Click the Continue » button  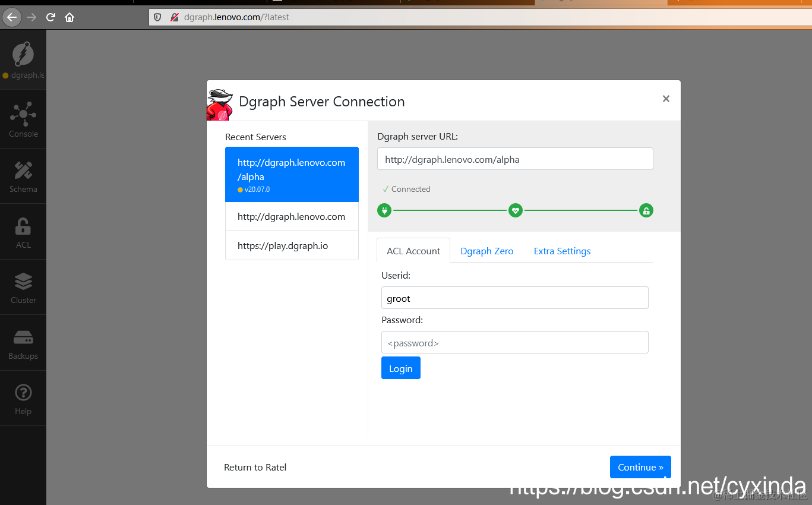pos(640,467)
